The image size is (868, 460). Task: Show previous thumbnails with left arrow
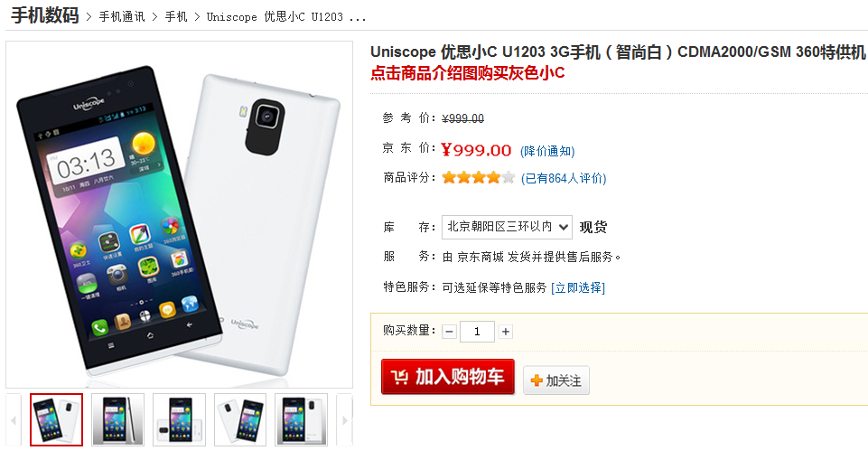click(14, 420)
